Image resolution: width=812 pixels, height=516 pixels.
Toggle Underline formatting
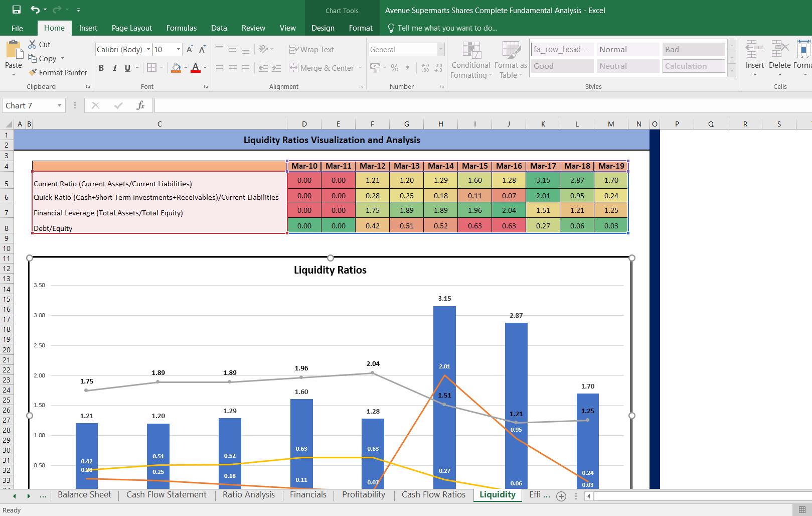127,68
